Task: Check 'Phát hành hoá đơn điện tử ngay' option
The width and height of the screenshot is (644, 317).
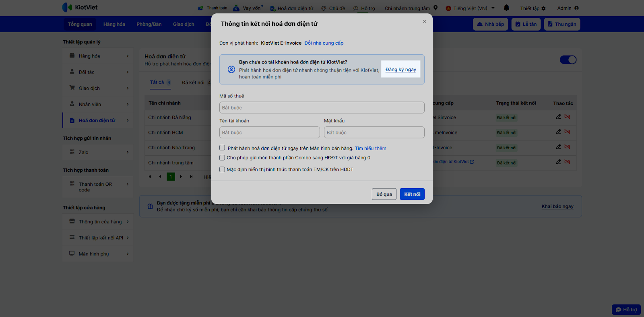Action: (x=222, y=148)
